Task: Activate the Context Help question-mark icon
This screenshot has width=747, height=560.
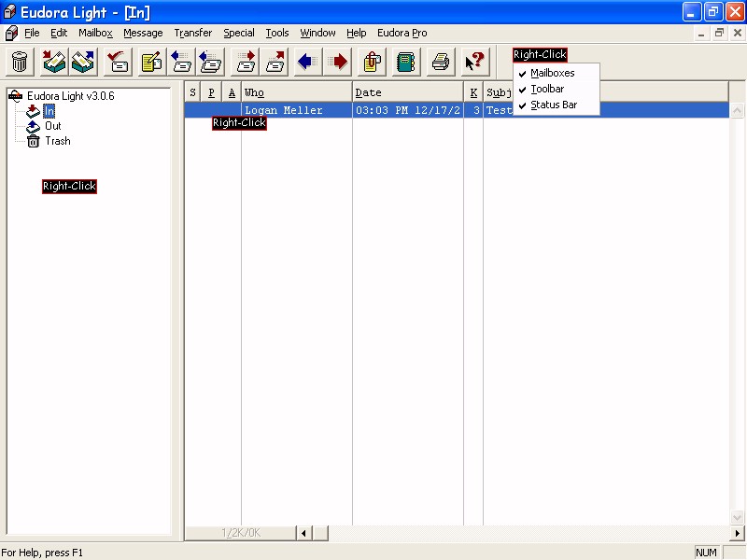Action: [x=474, y=62]
